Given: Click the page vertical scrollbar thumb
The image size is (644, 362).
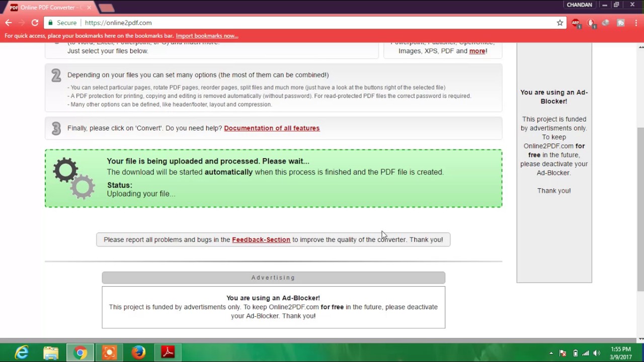Looking at the screenshot, I should 640,209.
